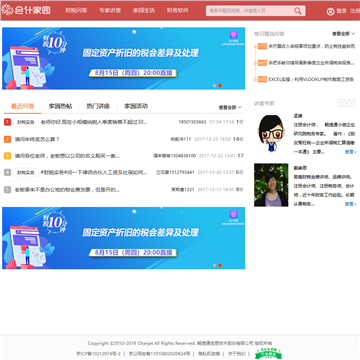Select first carousel dot on top banner
This screenshot has height=360, width=360.
pos(215,86)
